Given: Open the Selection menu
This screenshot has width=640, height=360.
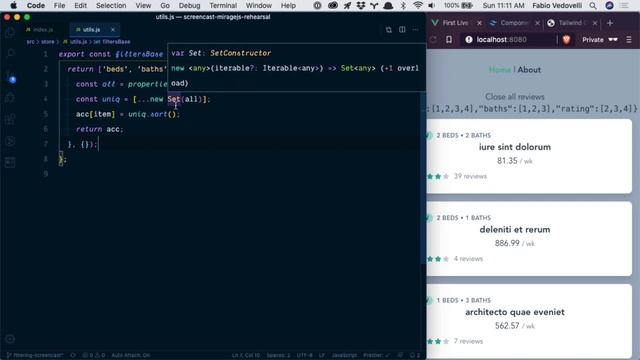Looking at the screenshot, I should click(111, 5).
